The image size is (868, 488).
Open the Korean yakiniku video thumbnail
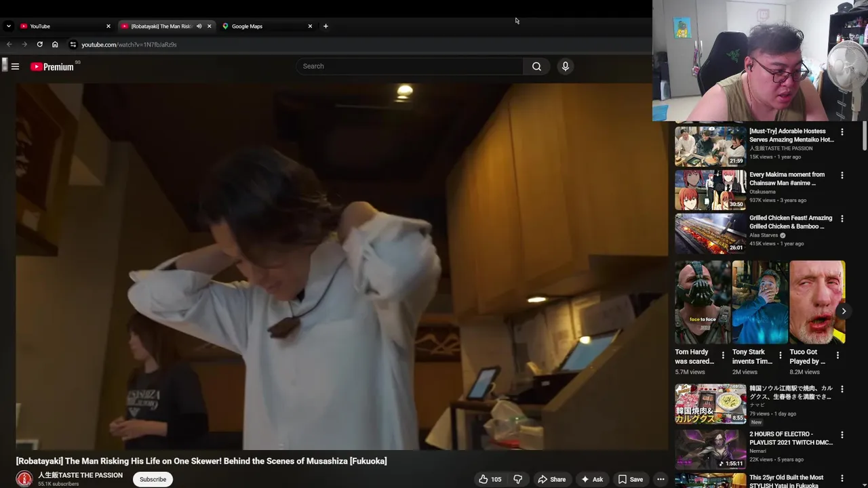(x=710, y=404)
